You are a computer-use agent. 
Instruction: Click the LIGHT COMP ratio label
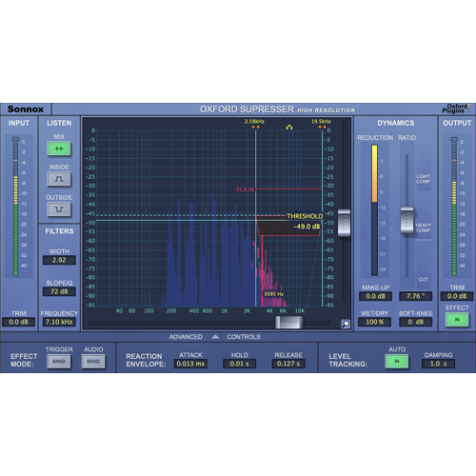coord(424,179)
